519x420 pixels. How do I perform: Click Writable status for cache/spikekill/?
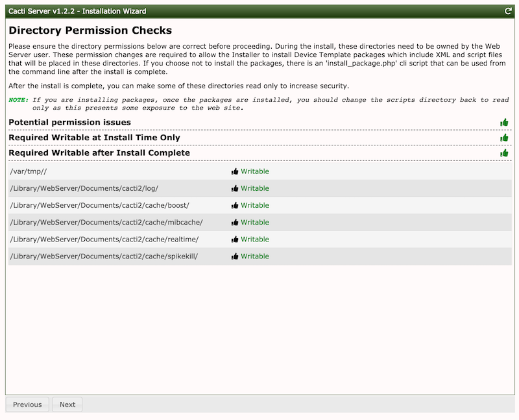[x=255, y=256]
